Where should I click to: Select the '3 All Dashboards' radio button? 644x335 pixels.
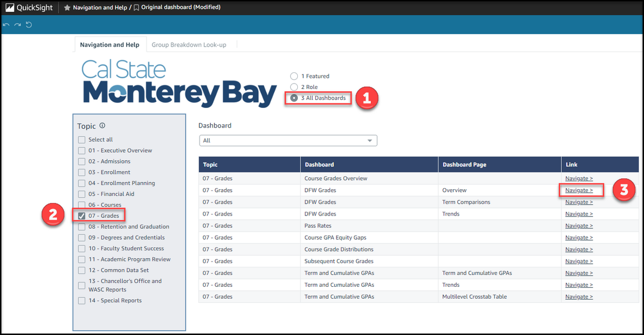295,98
